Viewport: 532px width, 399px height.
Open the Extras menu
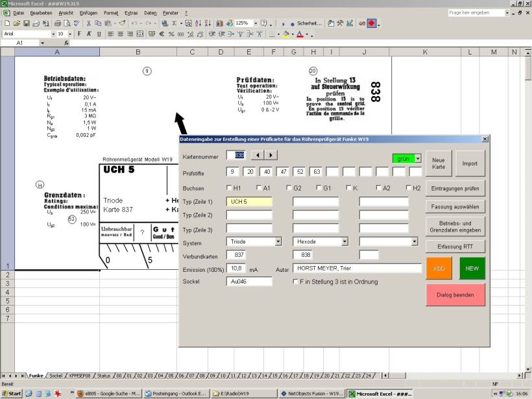pos(131,13)
